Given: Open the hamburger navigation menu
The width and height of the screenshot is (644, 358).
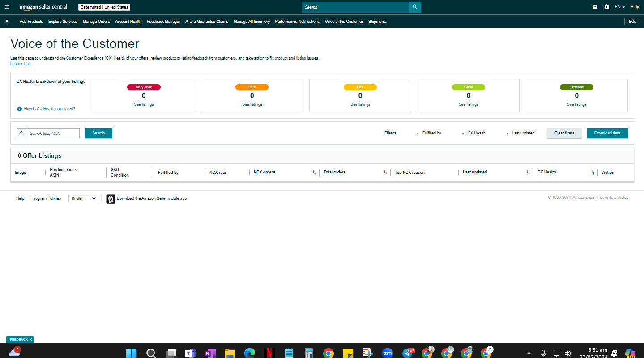Looking at the screenshot, I should coord(7,7).
